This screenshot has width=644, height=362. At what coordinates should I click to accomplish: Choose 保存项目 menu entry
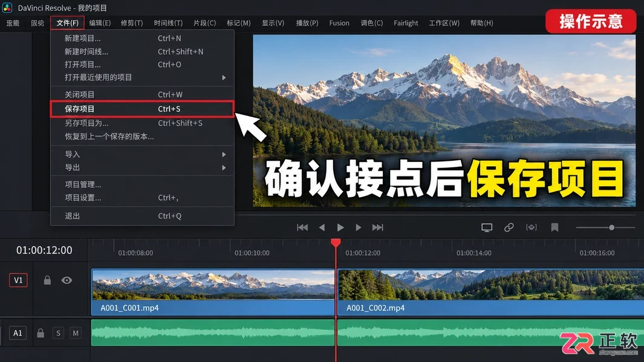(x=141, y=109)
